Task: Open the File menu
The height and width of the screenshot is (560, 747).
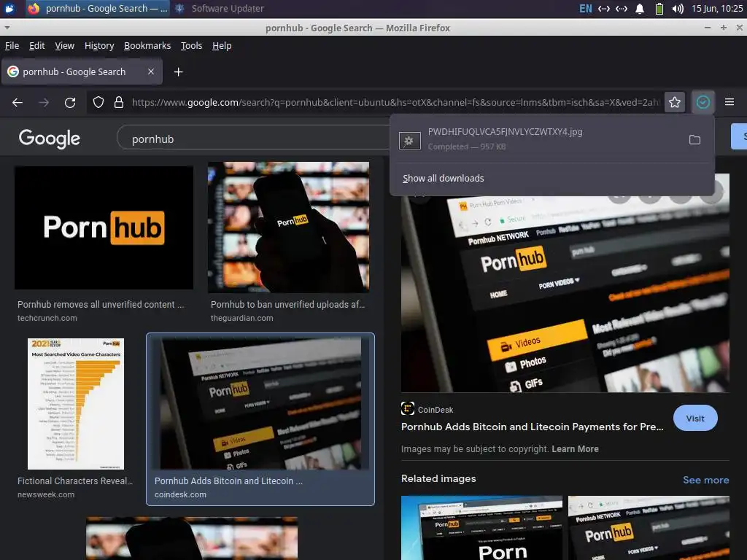Action: coord(12,46)
